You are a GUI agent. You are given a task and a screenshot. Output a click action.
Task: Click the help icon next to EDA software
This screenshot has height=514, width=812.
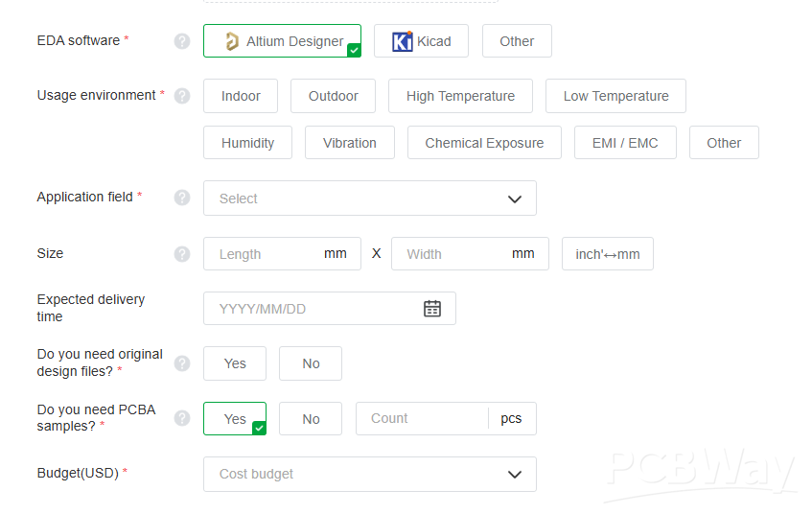182,41
